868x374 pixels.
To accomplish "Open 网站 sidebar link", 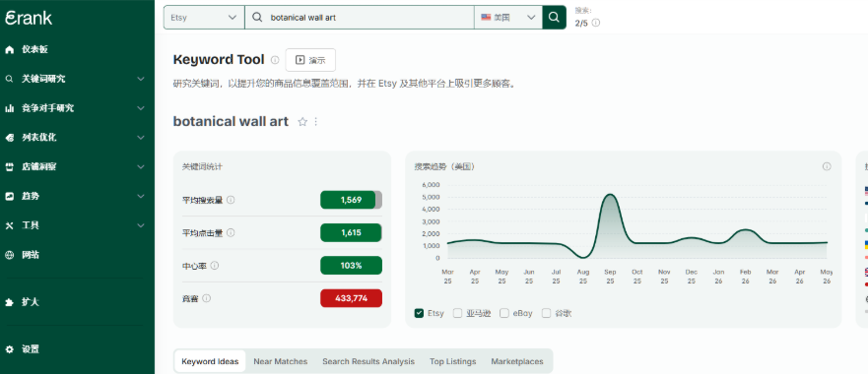I will 30,255.
